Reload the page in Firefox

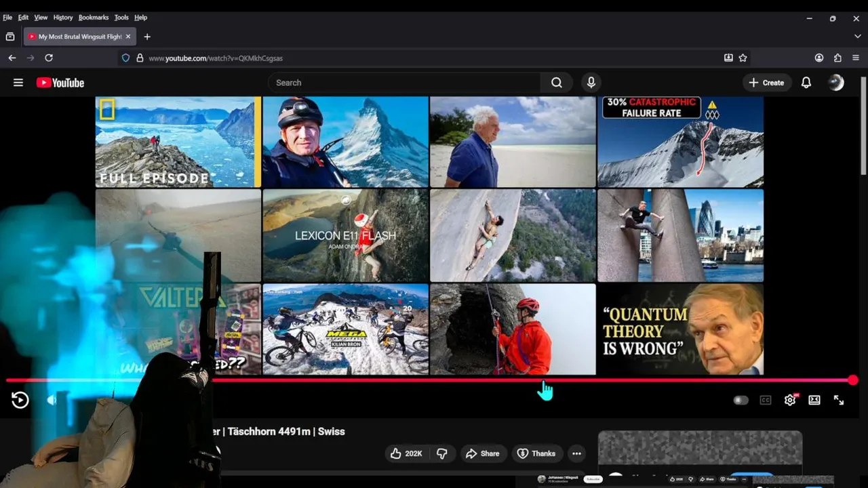pyautogui.click(x=49, y=58)
